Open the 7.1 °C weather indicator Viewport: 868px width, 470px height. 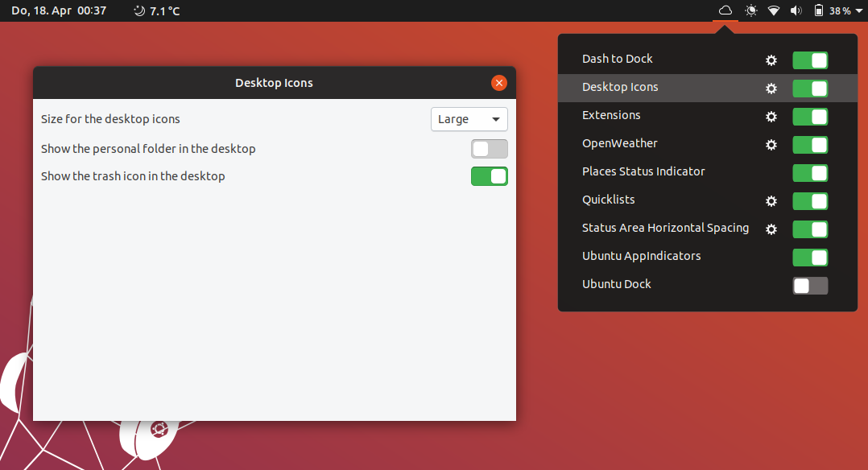pyautogui.click(x=157, y=10)
